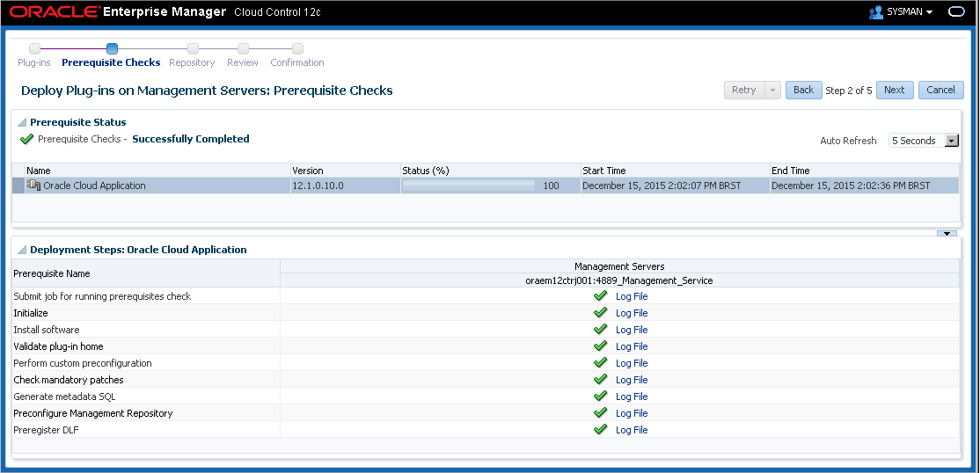Image resolution: width=980 pixels, height=473 pixels.
Task: Click the Next button
Action: pos(895,90)
